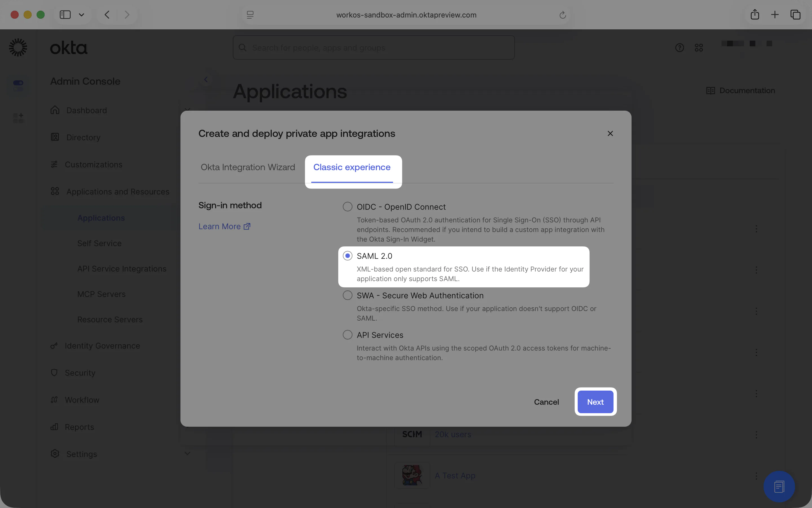Image resolution: width=812 pixels, height=508 pixels.
Task: Close the private app integrations dialog
Action: coord(610,133)
